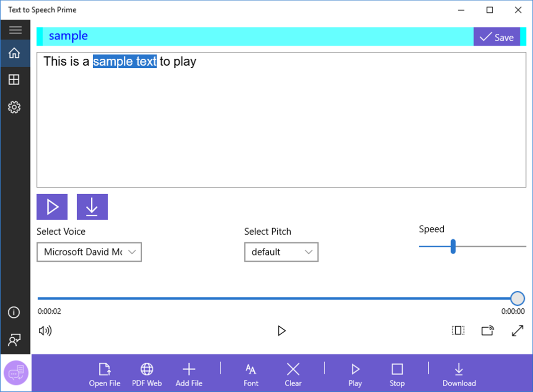Expand the Select Pitch dropdown
The width and height of the screenshot is (533, 392).
coord(281,252)
